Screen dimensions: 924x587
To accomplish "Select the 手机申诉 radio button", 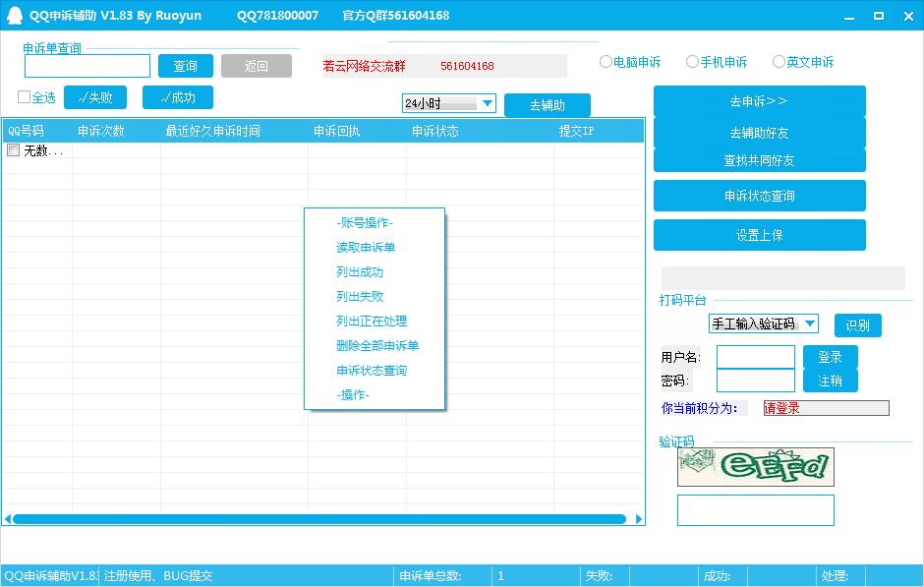I will point(692,61).
